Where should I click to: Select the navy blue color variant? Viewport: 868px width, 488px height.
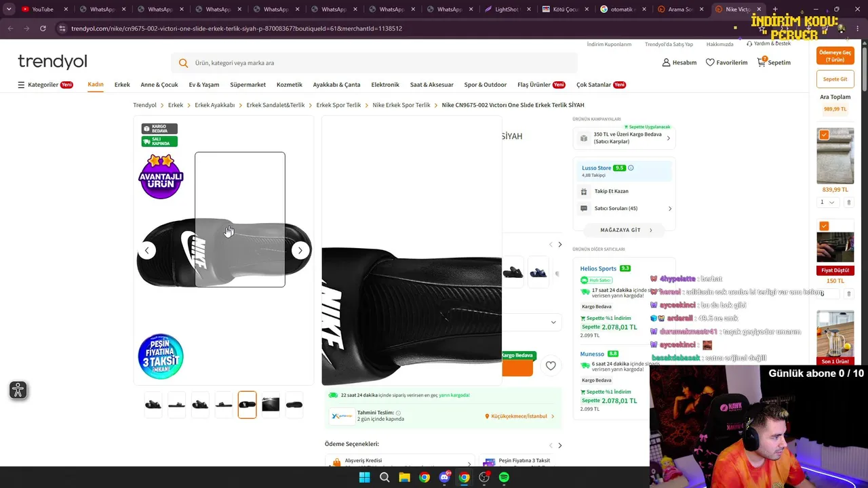pyautogui.click(x=538, y=273)
